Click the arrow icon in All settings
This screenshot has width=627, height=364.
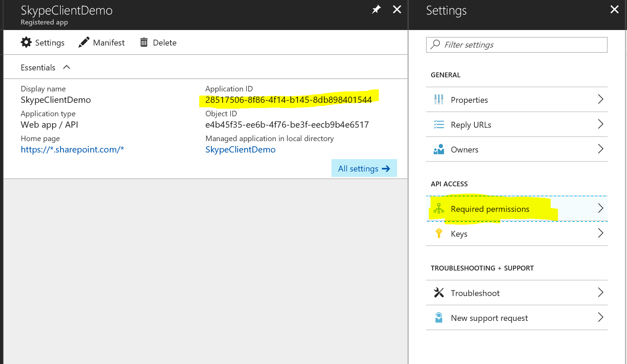[386, 168]
